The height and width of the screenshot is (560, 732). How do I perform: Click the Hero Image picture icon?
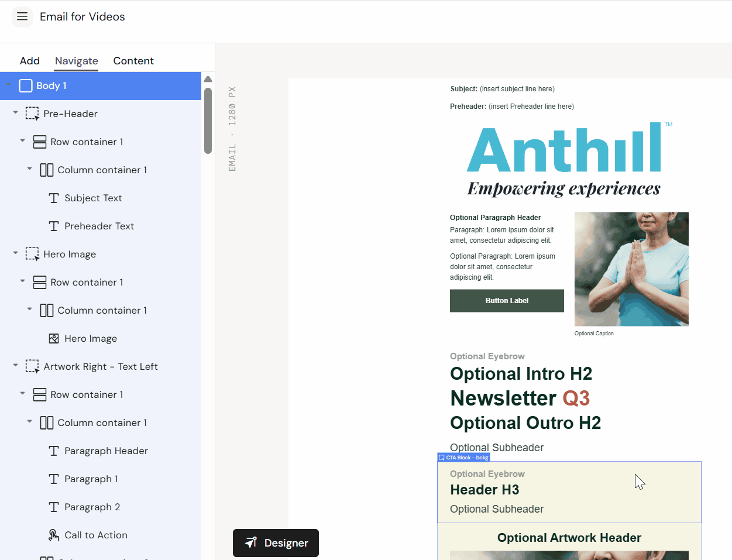coord(54,339)
